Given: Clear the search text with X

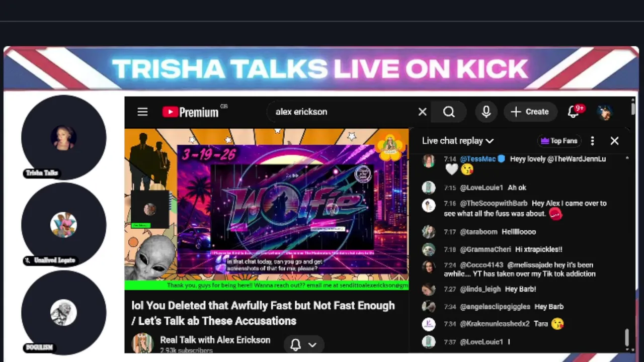Looking at the screenshot, I should coord(422,112).
